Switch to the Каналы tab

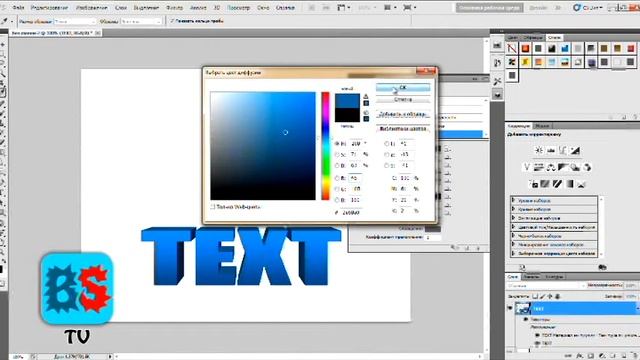pos(531,277)
